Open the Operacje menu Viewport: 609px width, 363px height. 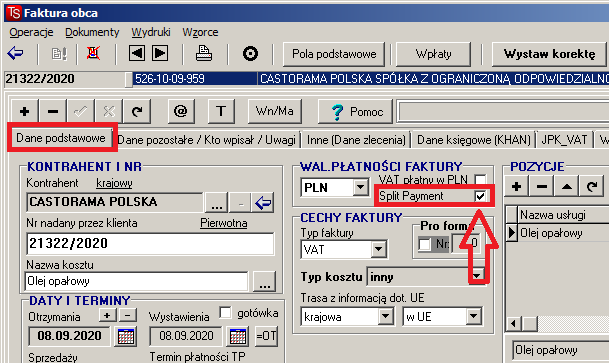click(x=31, y=32)
